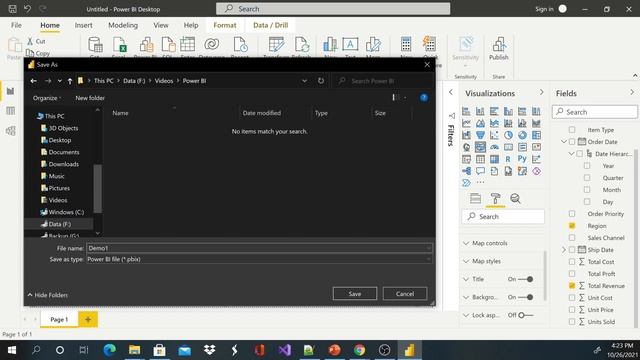
Task: Check the Sales Channel field
Action: tap(572, 238)
